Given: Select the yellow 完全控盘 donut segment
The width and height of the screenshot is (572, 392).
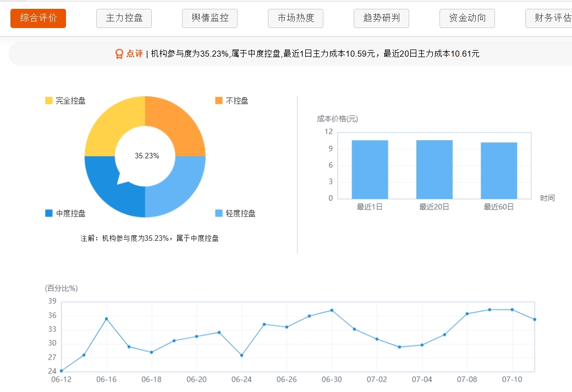Looking at the screenshot, I should [x=113, y=124].
